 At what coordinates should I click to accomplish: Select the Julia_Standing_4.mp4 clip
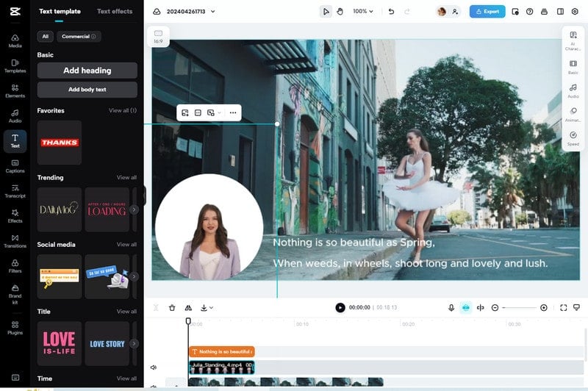222,367
